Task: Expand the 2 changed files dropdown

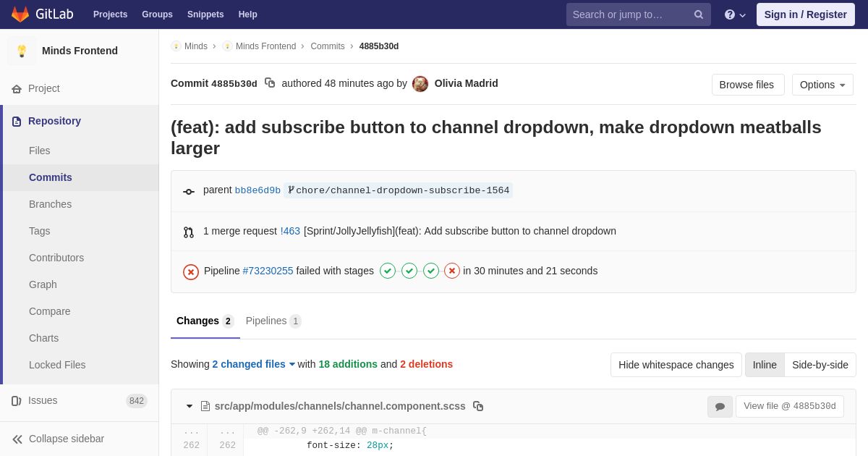Action: [x=254, y=364]
